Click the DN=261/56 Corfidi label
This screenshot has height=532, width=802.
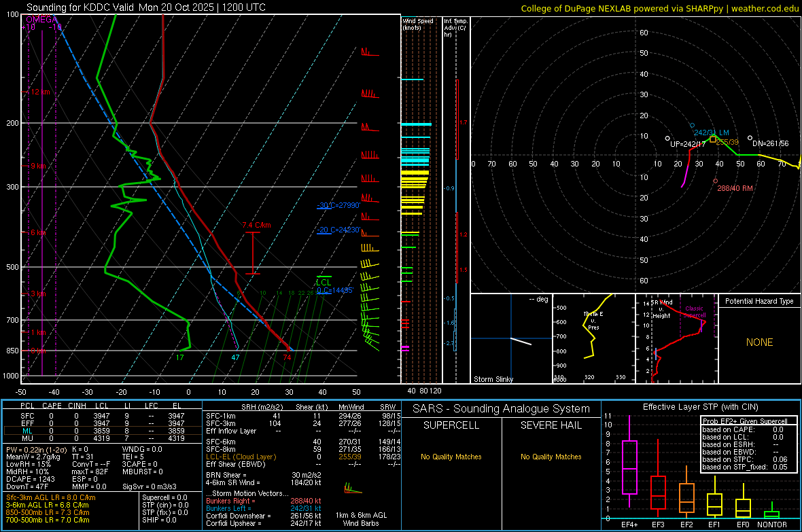click(x=771, y=144)
